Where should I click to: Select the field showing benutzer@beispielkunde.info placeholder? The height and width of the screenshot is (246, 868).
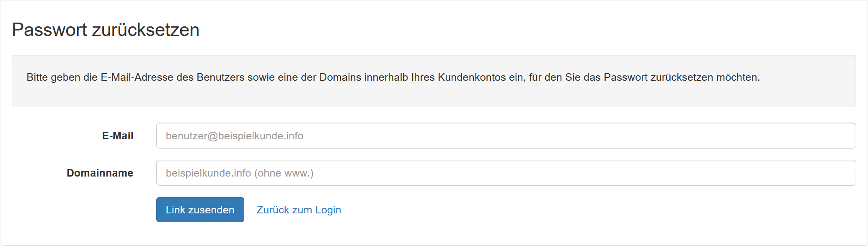click(506, 136)
